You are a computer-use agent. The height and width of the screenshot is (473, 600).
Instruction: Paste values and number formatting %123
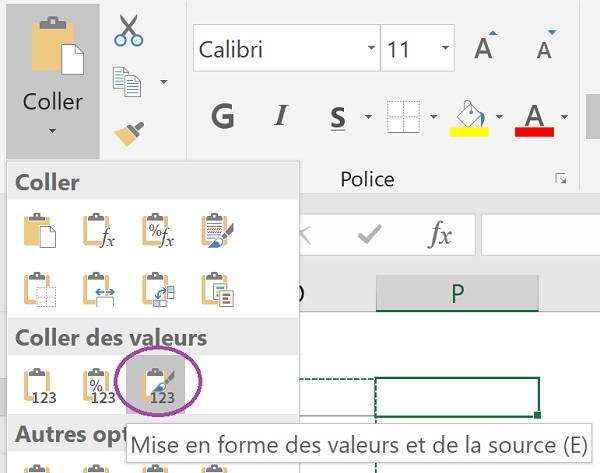99,386
